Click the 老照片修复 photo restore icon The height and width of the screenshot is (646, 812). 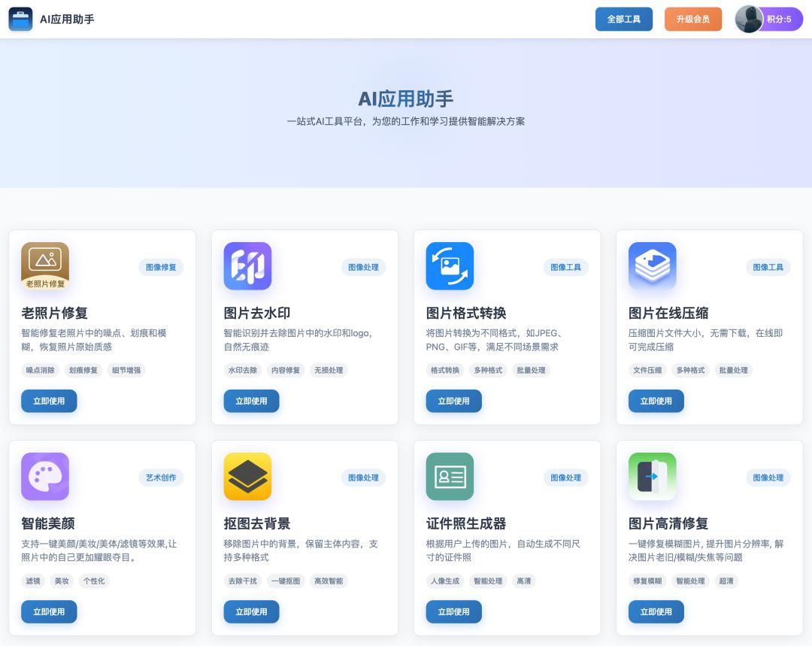[45, 265]
